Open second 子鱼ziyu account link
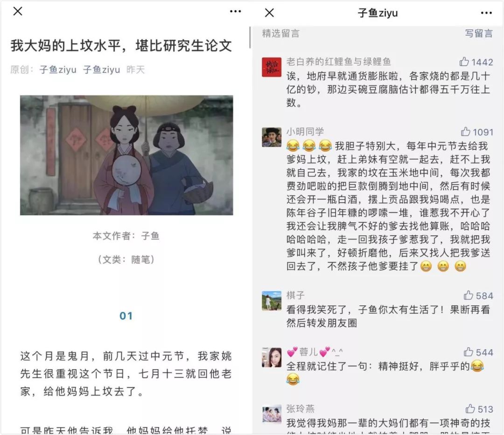This screenshot has width=504, height=435. pyautogui.click(x=102, y=70)
